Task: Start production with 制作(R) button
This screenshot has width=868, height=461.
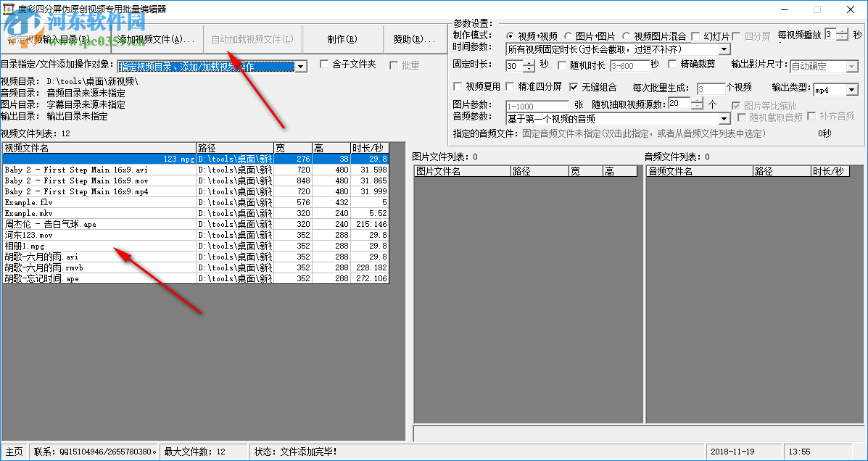Action: click(x=342, y=38)
